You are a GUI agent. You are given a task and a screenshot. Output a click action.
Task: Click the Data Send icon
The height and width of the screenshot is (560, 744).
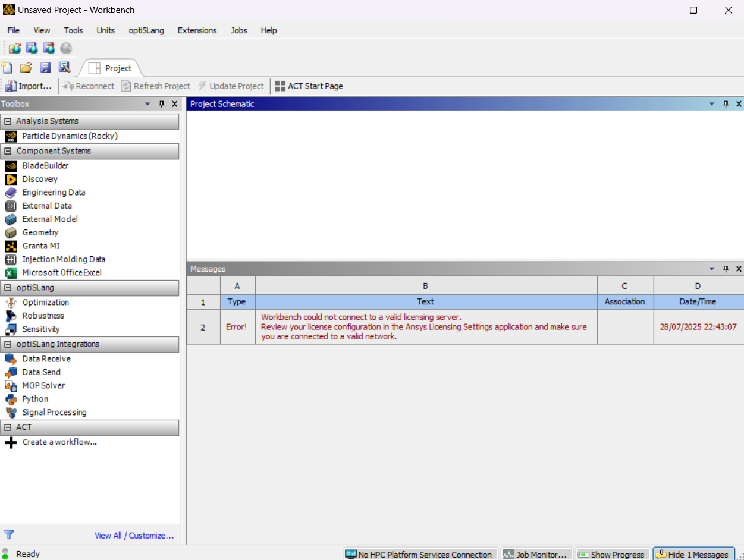point(11,372)
